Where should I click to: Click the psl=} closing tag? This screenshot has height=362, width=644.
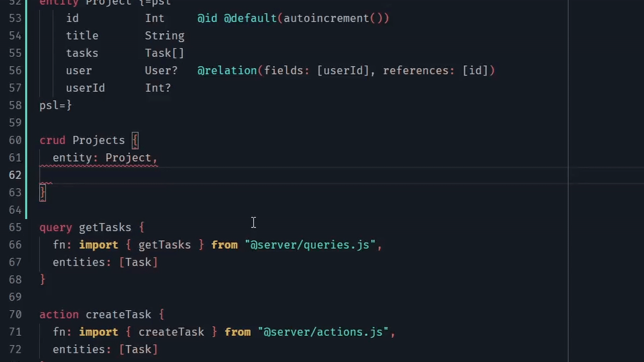[55, 105]
